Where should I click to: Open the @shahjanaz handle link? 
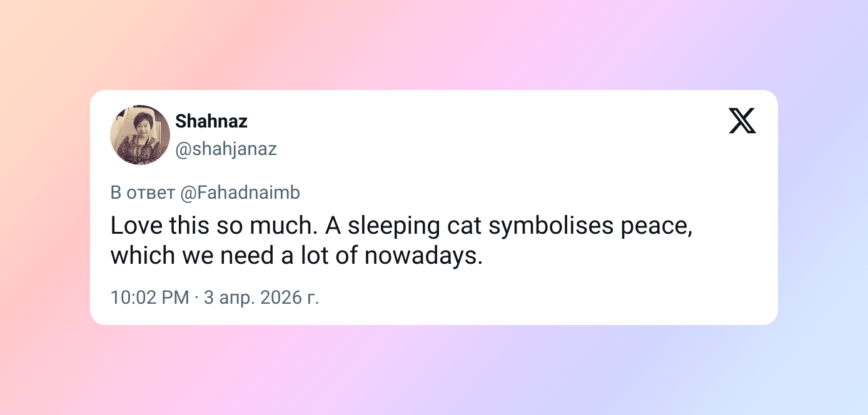point(226,149)
